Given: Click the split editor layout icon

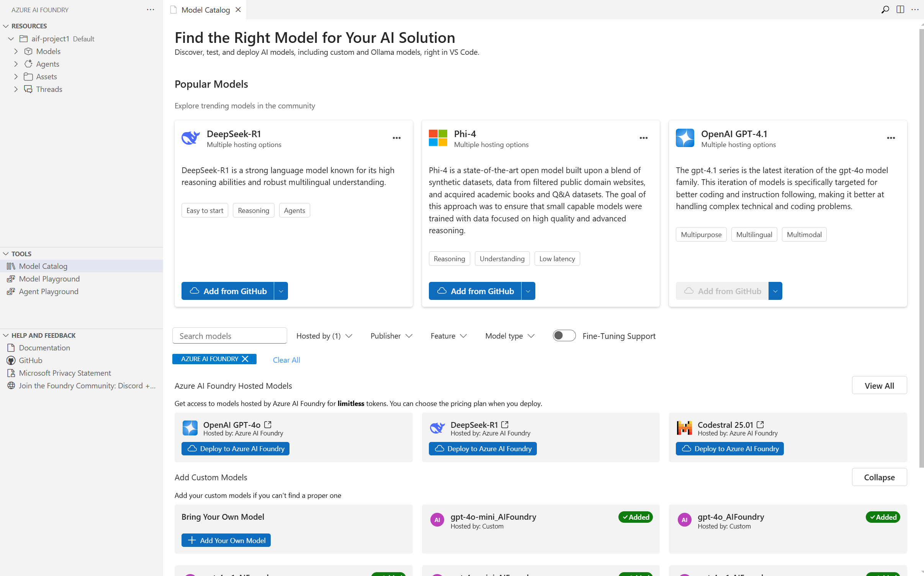Looking at the screenshot, I should pyautogui.click(x=900, y=10).
